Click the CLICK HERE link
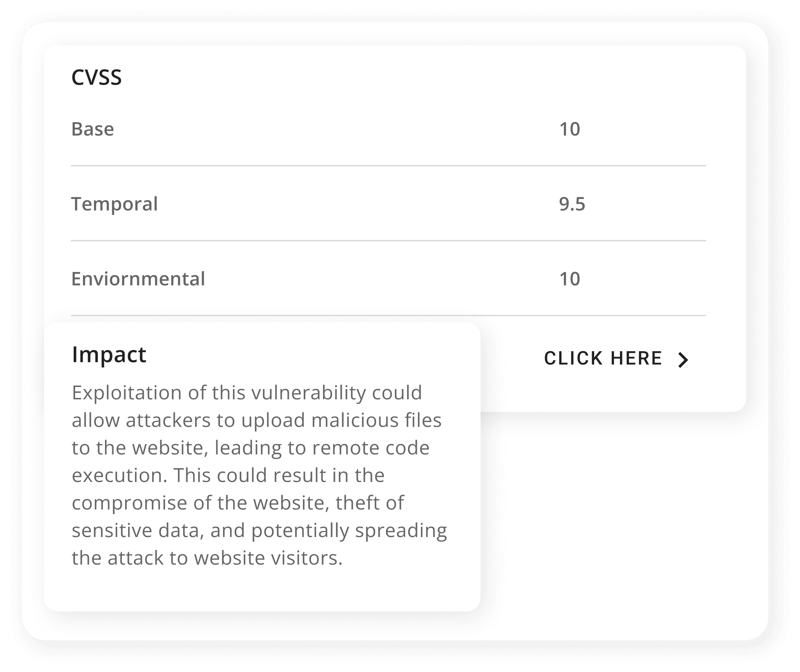The height and width of the screenshot is (672, 800). (617, 358)
